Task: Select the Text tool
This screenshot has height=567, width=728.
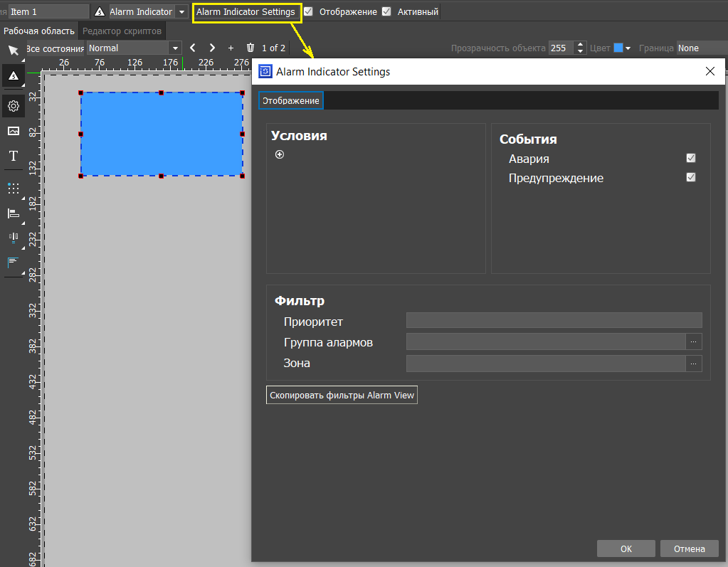Action: [x=13, y=156]
